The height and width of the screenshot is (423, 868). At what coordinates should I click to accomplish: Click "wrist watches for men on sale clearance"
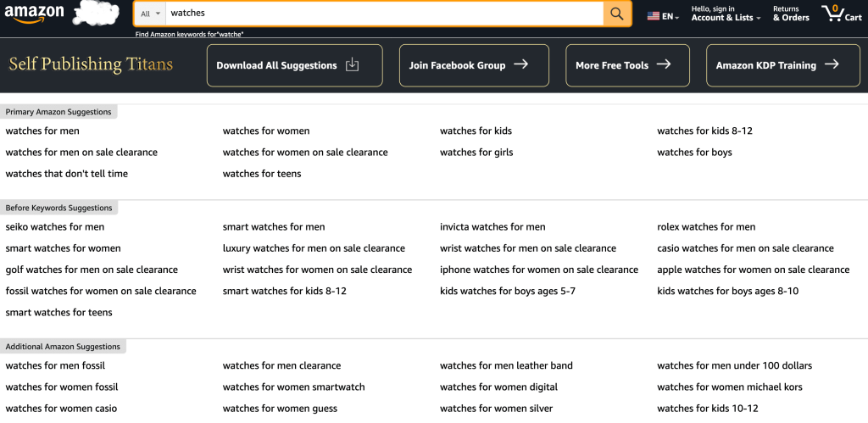[528, 248]
